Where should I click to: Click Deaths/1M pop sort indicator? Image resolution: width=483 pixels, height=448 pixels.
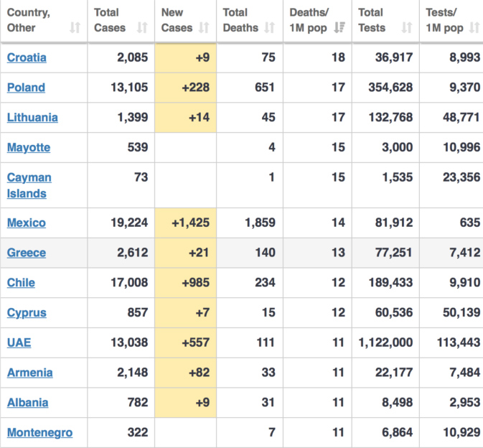[339, 28]
